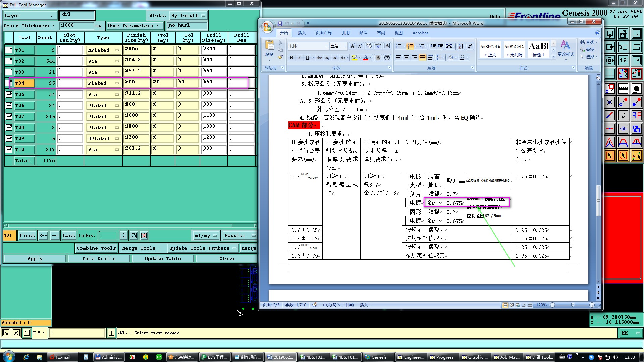
Task: Toggle the T04 row expand box
Action: point(9,83)
